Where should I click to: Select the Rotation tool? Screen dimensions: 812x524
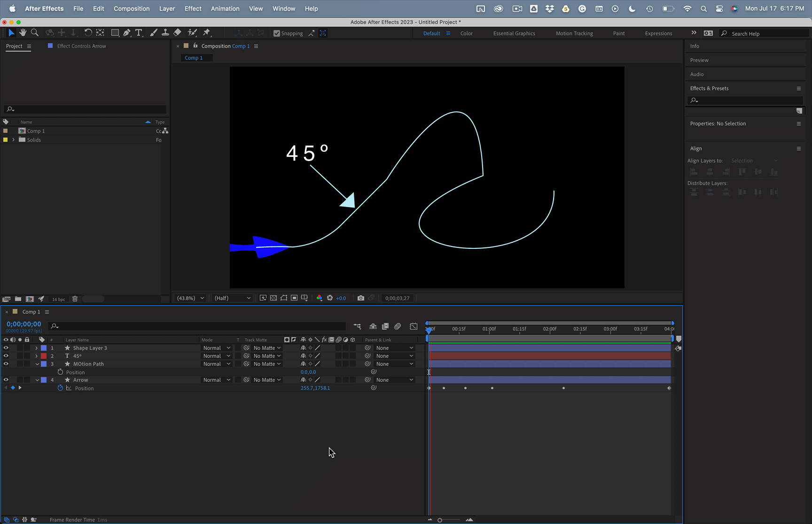pos(88,33)
